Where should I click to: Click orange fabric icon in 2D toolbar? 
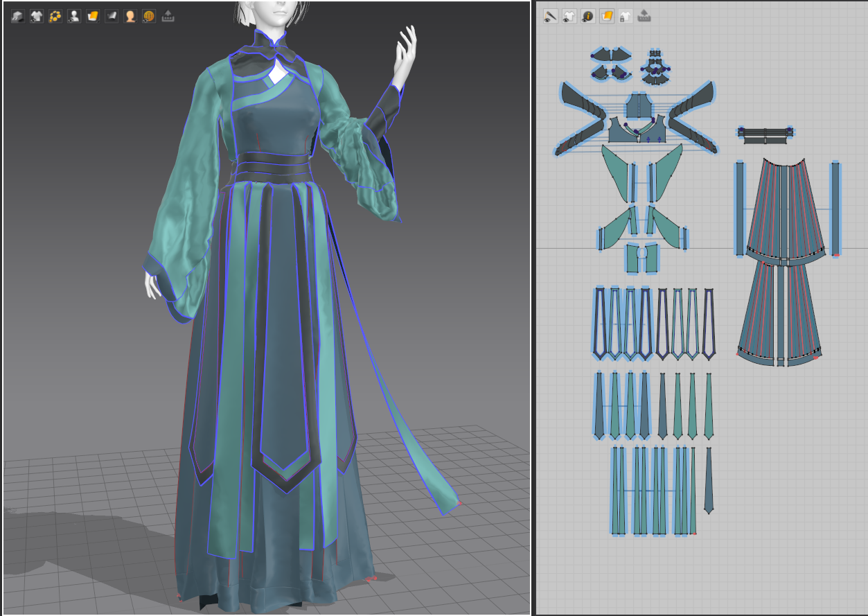[x=607, y=16]
